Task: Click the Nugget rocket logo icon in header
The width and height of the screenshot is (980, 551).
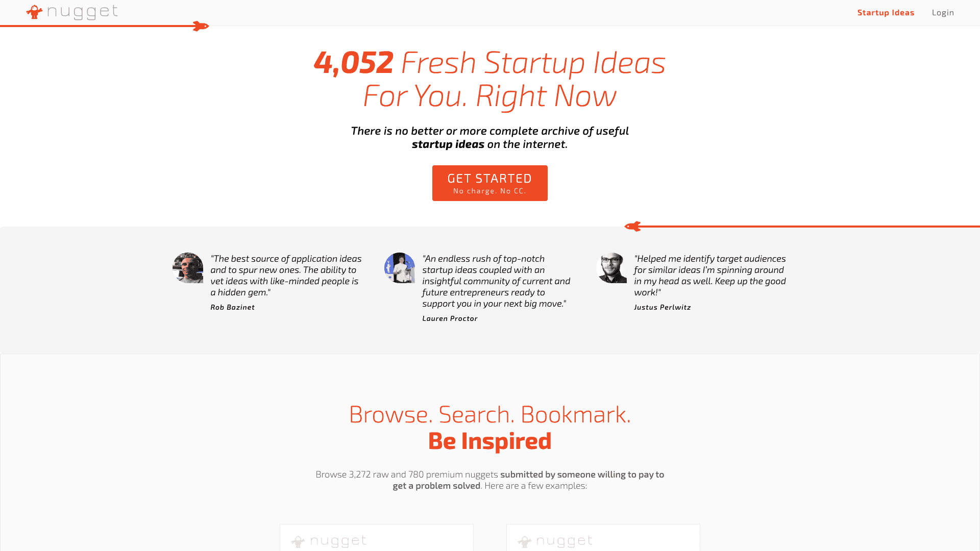Action: point(34,12)
